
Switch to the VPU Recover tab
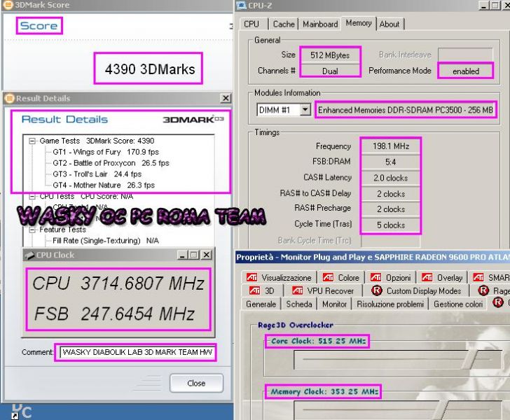[x=323, y=290]
